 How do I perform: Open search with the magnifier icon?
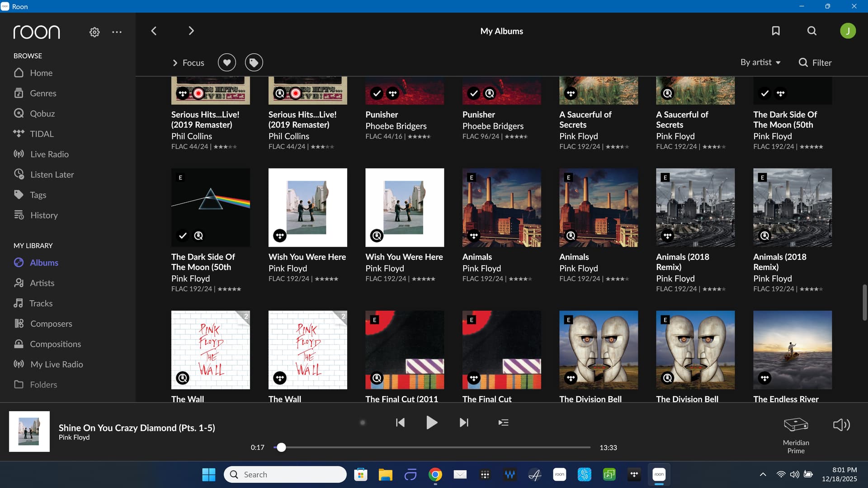pyautogui.click(x=812, y=31)
